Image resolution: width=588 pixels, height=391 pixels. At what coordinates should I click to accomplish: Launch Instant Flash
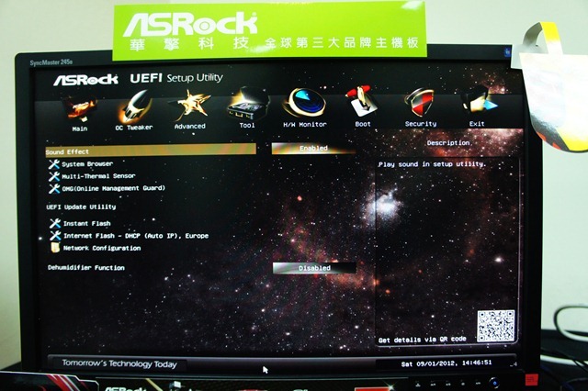[x=86, y=224]
